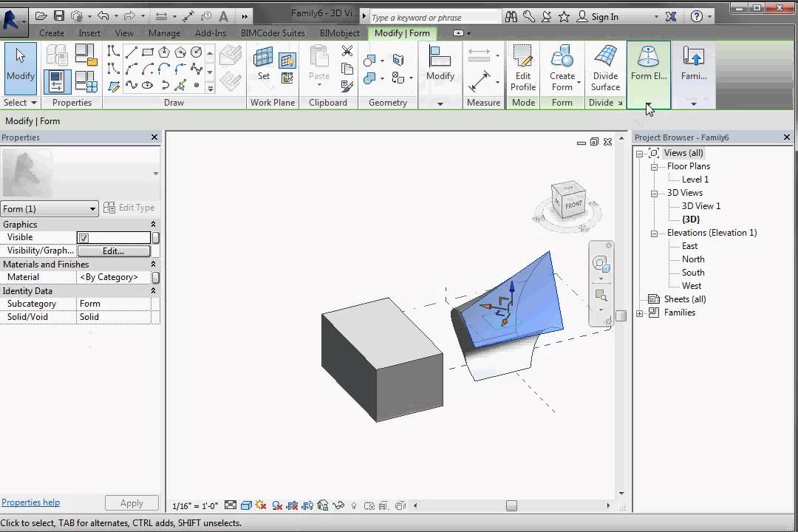Viewport: 798px width, 532px height.
Task: Select Level 1 in Project Browser
Action: point(695,180)
